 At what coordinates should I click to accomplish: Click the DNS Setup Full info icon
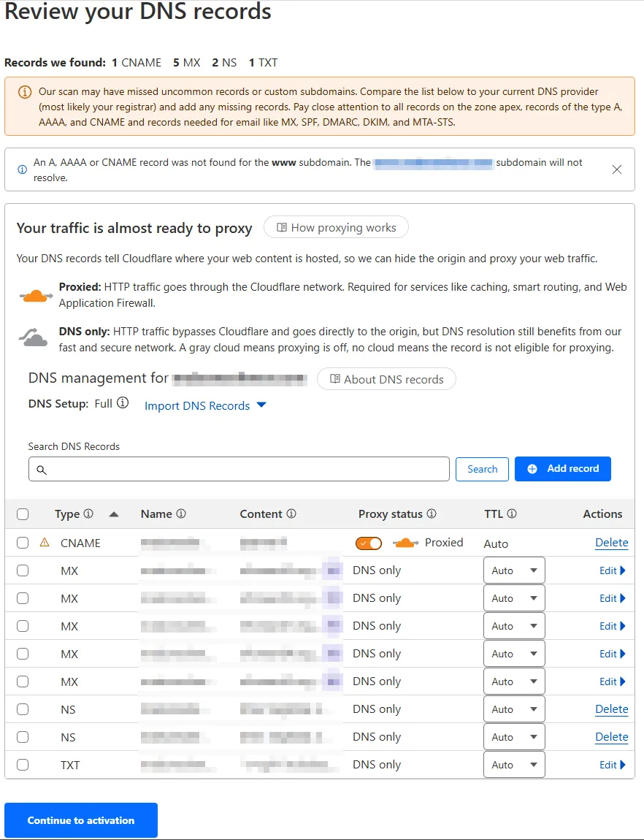click(x=123, y=403)
